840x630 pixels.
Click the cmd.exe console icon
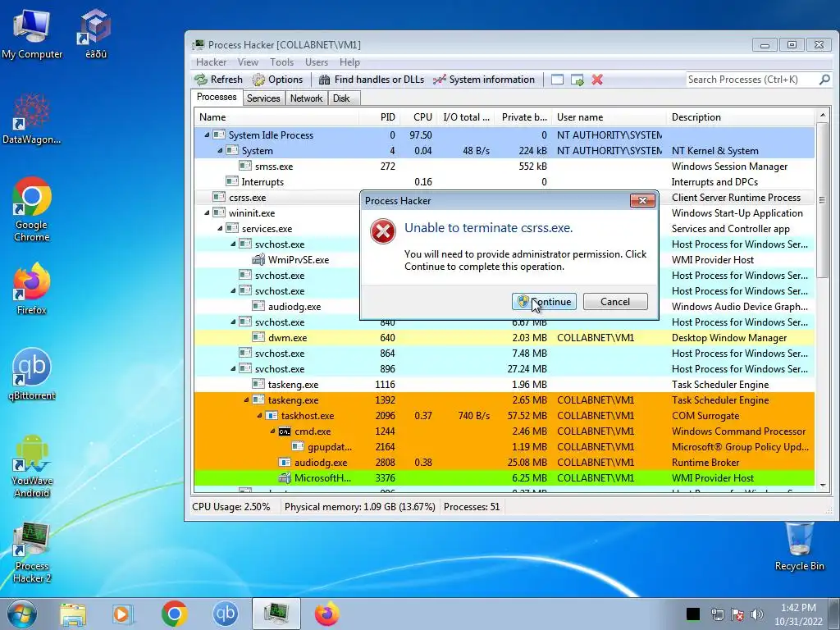coord(285,431)
